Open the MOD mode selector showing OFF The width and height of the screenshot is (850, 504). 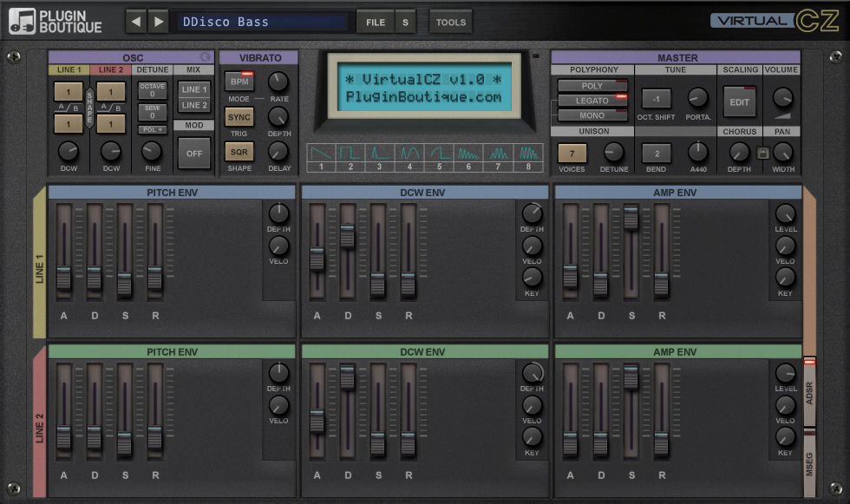(x=194, y=154)
